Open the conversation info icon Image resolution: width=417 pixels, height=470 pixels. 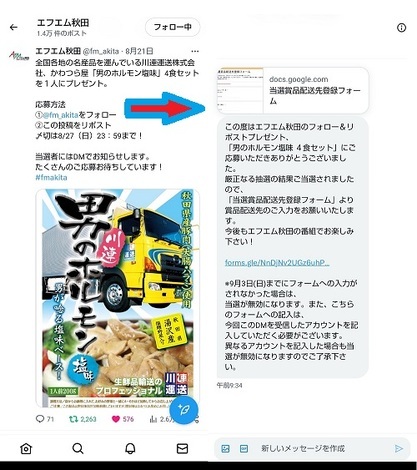[x=402, y=28]
